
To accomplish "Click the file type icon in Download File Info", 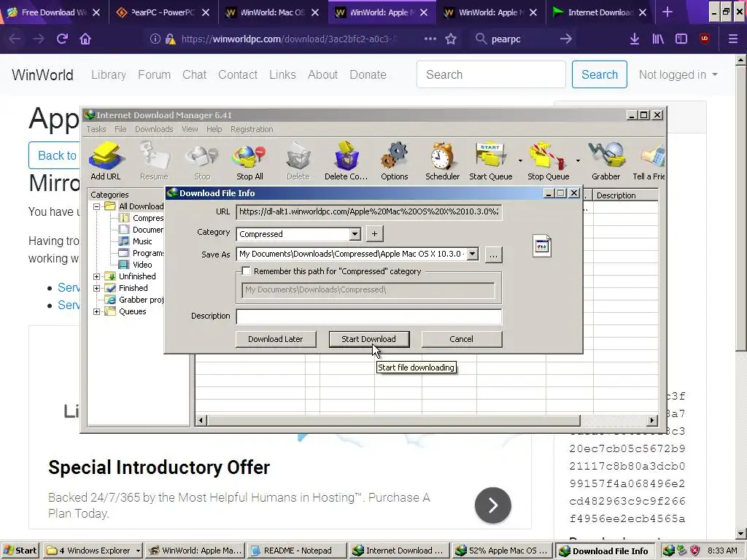I will [542, 246].
